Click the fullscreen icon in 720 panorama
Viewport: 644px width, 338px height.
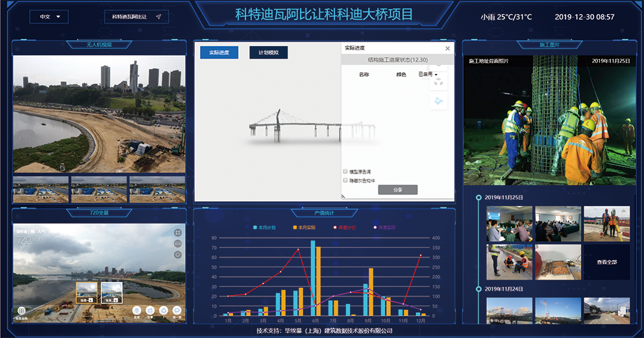click(x=177, y=232)
